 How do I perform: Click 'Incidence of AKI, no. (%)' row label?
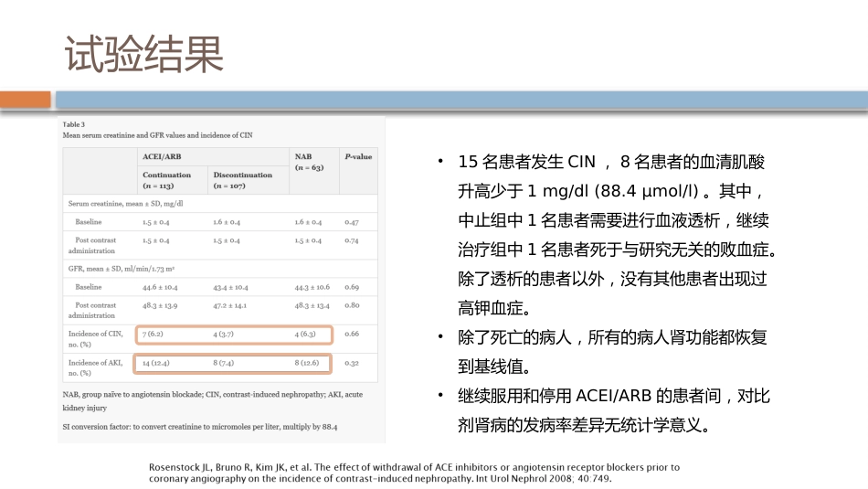[95, 367]
